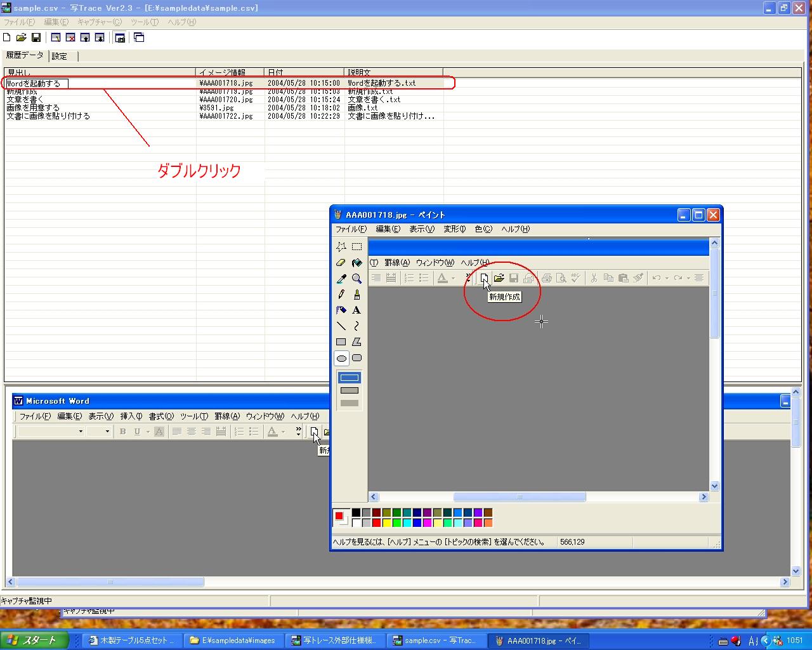The width and height of the screenshot is (812, 650).
Task: Click the red-X record icon in 写Trace toolbar
Action: (x=70, y=37)
